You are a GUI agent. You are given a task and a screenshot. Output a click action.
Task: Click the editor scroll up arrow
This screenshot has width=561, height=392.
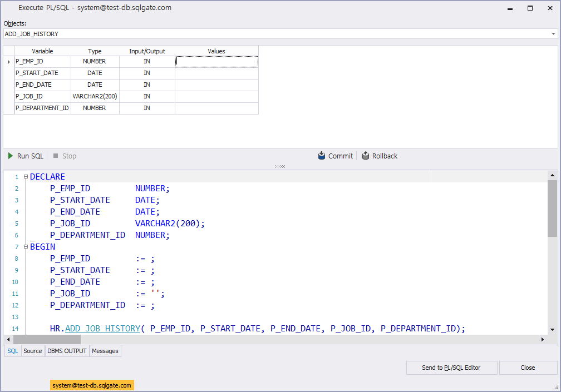[552, 176]
